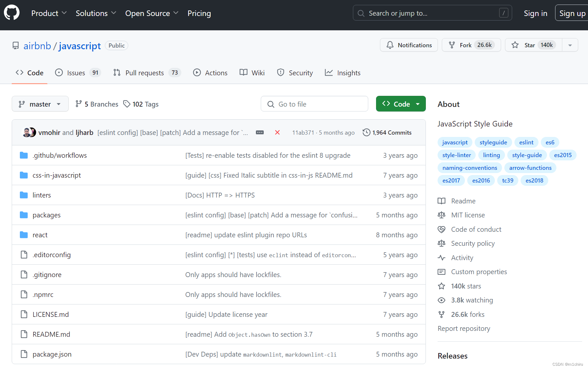Select the javascript topic tag
Viewport: 588px width, 369px height.
point(455,142)
